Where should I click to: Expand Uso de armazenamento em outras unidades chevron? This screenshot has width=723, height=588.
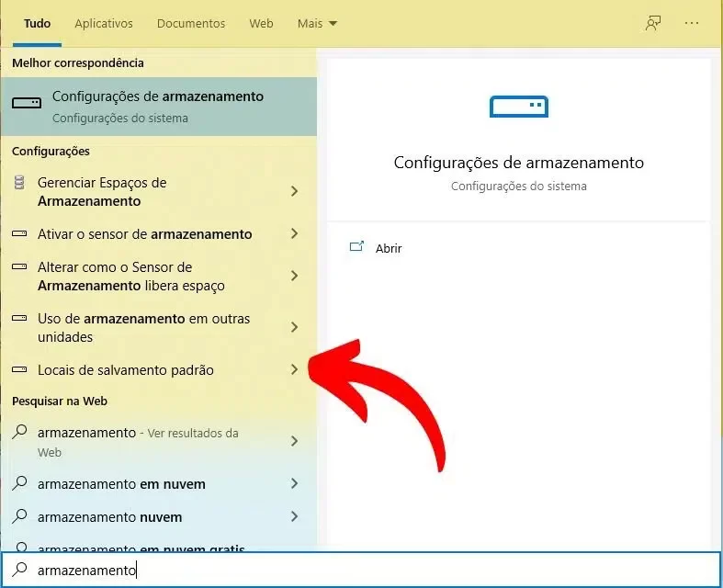(294, 327)
